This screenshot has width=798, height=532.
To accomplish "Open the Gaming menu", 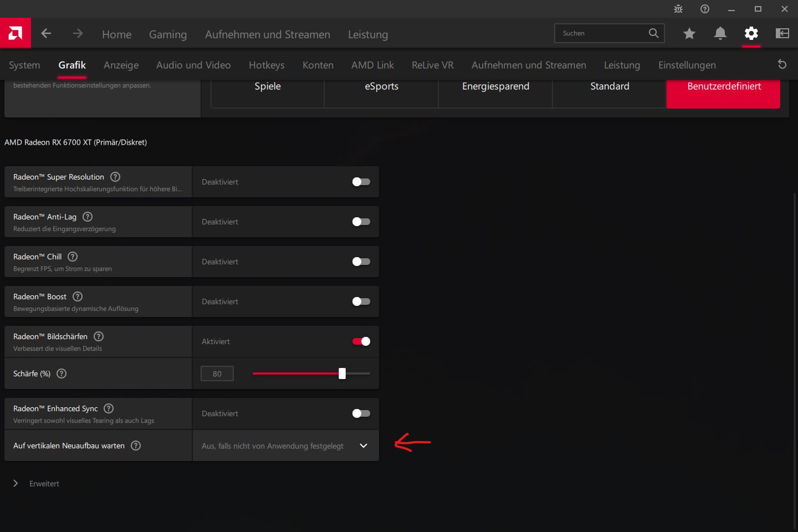I will coord(168,34).
